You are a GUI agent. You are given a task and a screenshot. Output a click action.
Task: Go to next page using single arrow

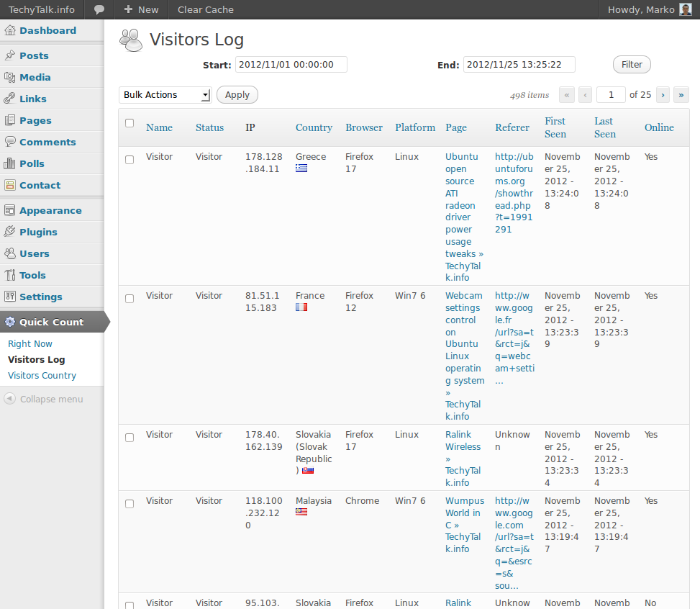663,95
